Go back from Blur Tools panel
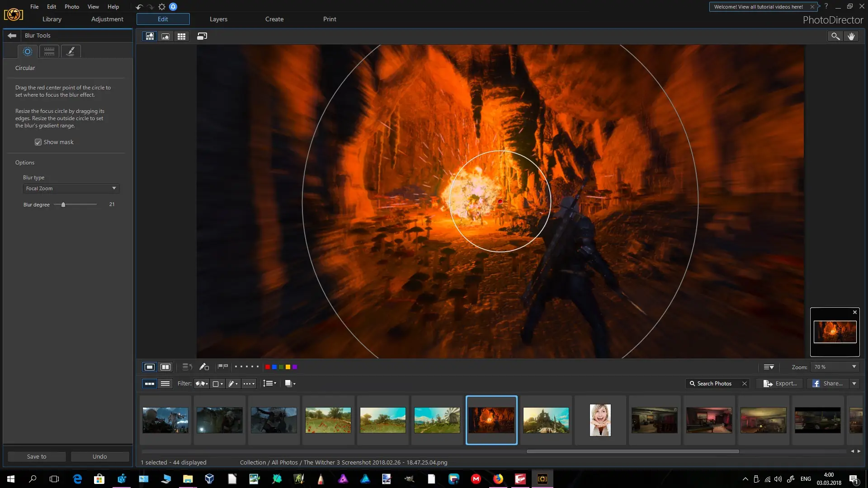The image size is (868, 488). [x=12, y=36]
